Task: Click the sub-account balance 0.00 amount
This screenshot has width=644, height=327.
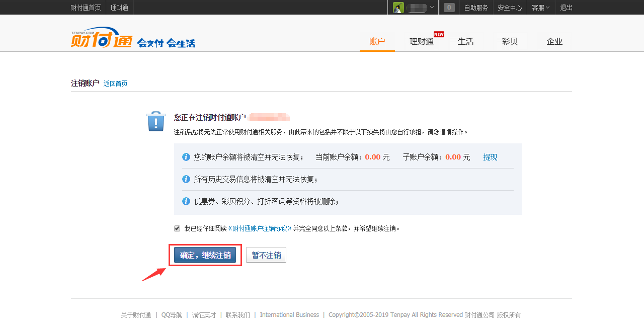Action: (453, 157)
